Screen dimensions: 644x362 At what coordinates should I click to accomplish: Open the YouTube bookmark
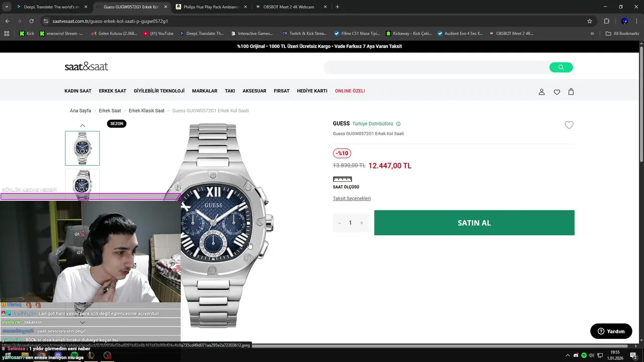tap(158, 34)
